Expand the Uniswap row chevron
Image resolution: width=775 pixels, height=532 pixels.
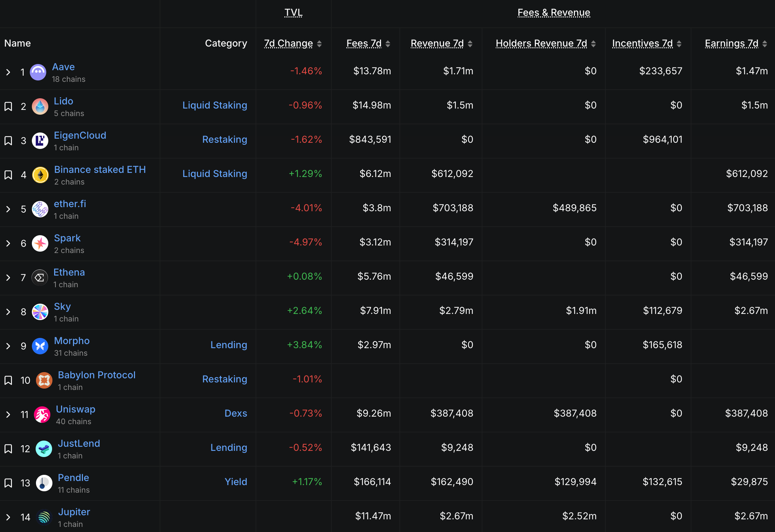tap(8, 415)
